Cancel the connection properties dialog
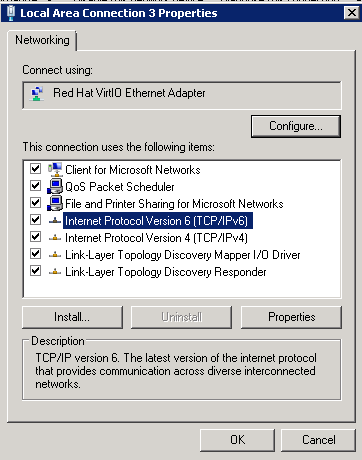Image resolution: width=362 pixels, height=460 pixels. [318, 440]
